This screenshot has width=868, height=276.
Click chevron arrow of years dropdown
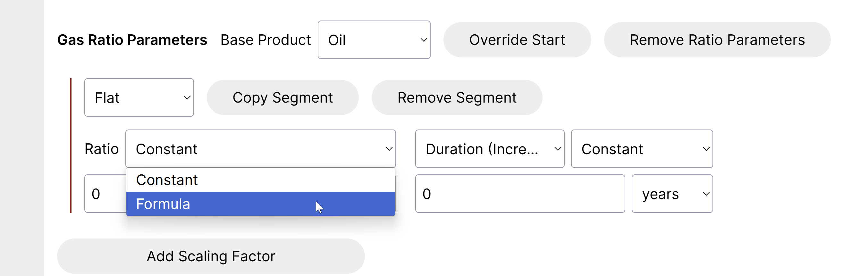706,194
